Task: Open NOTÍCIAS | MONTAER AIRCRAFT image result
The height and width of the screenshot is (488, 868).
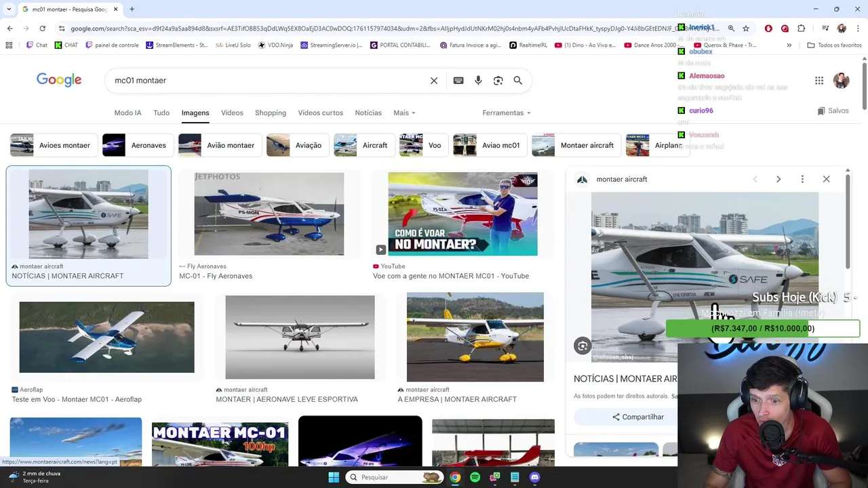Action: click(x=88, y=214)
